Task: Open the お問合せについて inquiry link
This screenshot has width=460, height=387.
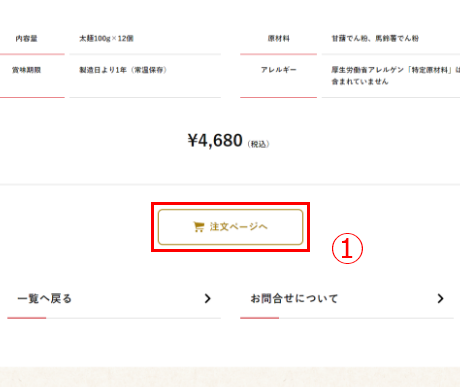Action: pos(294,298)
